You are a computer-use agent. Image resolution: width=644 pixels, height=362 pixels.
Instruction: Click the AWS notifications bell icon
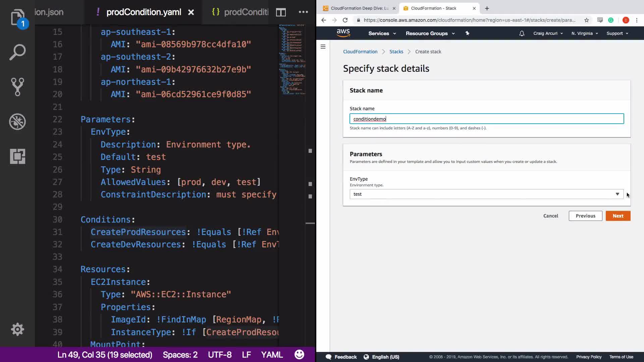click(522, 34)
